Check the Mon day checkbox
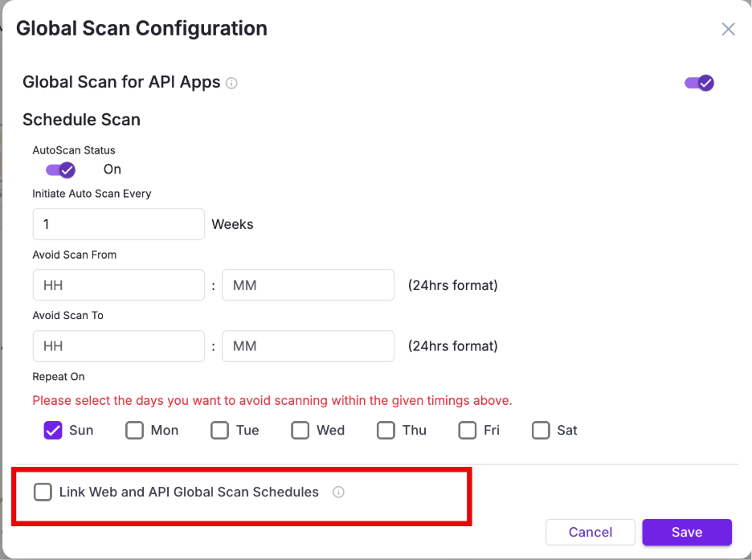The width and height of the screenshot is (752, 560). 134,431
